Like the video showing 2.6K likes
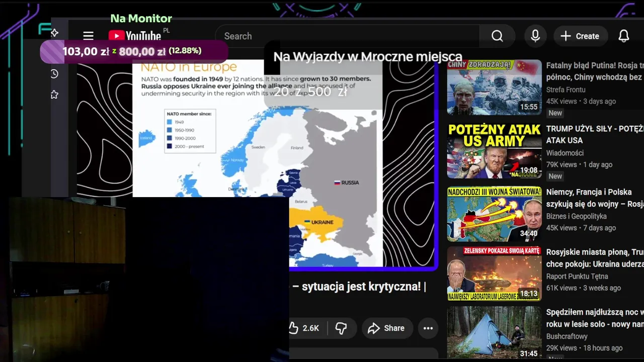The image size is (644, 362). [x=304, y=328]
